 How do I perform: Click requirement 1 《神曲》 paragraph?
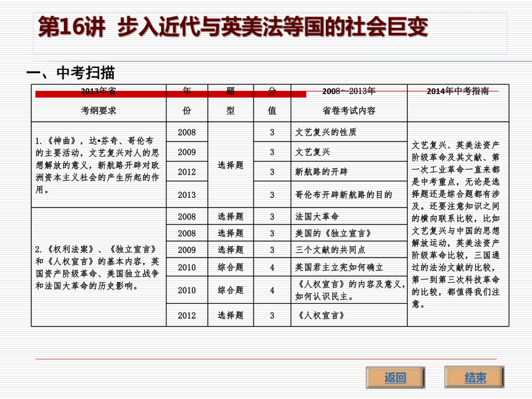click(98, 165)
